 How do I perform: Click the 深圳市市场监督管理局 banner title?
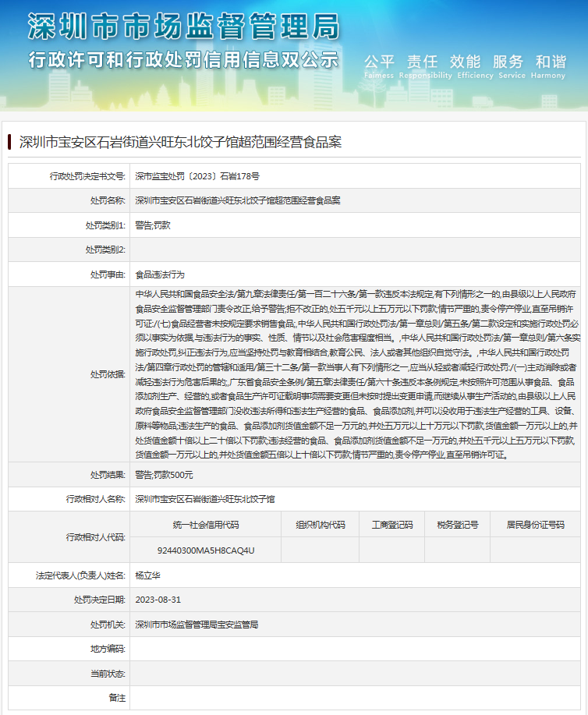point(183,26)
